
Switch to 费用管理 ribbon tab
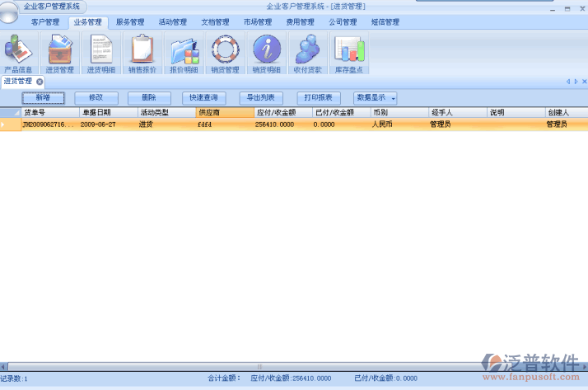pos(300,22)
